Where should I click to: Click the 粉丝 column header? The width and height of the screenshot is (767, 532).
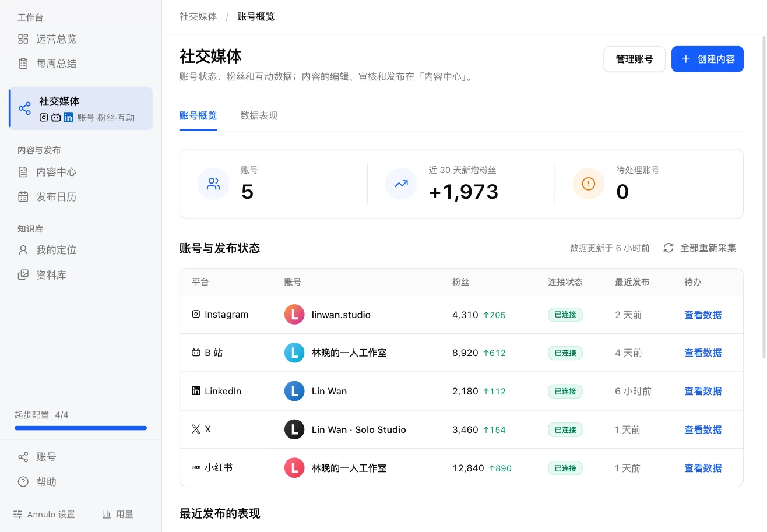pos(461,282)
